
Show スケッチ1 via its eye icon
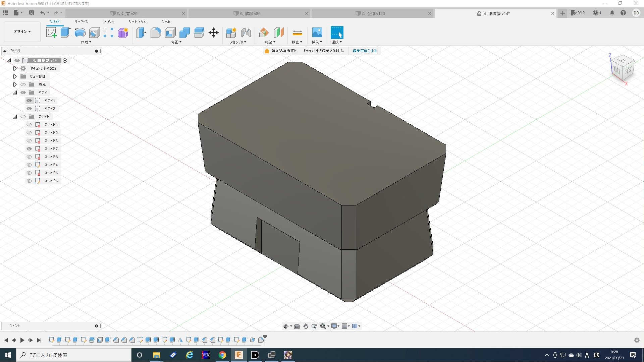(29, 125)
